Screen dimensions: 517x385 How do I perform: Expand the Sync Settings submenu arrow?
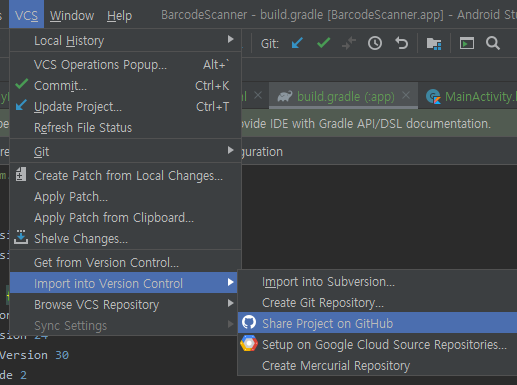230,324
